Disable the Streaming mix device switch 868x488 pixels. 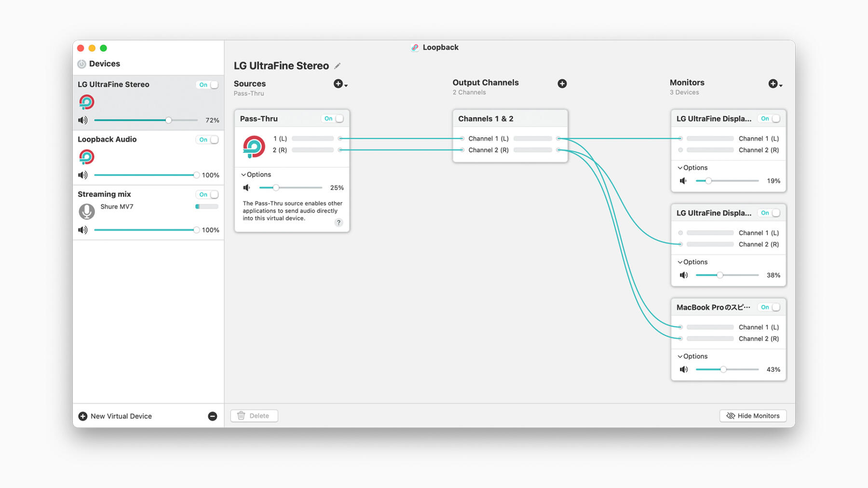coord(208,194)
